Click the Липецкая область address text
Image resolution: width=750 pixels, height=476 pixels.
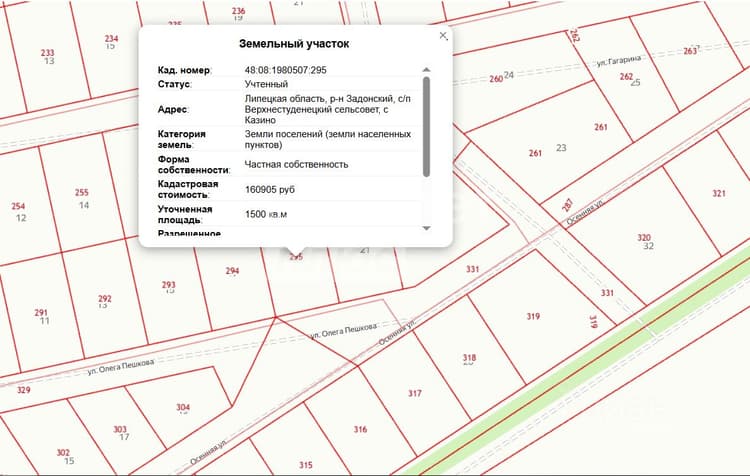(x=328, y=109)
